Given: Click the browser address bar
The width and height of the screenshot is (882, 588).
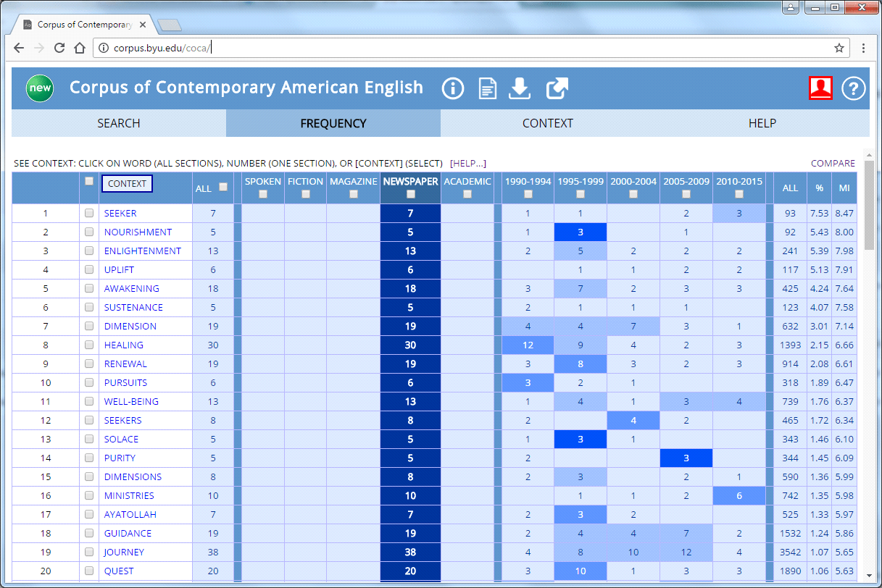Looking at the screenshot, I should (x=464, y=49).
